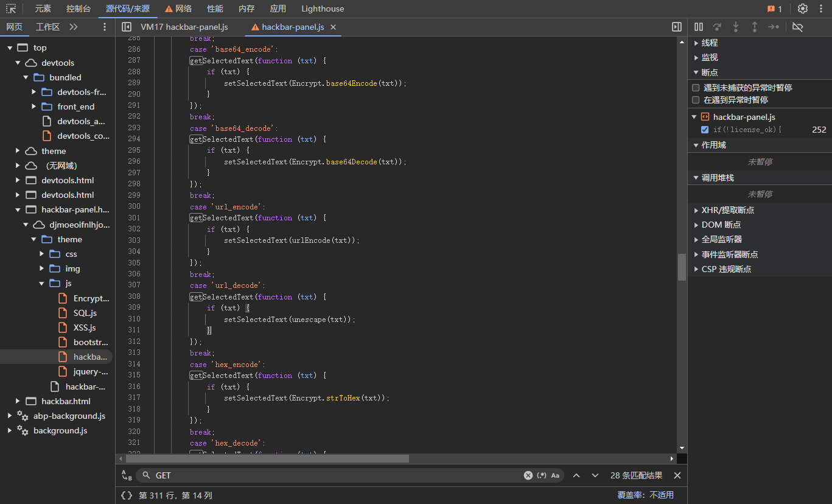Pause script execution button
The height and width of the screenshot is (504, 832).
(699, 27)
